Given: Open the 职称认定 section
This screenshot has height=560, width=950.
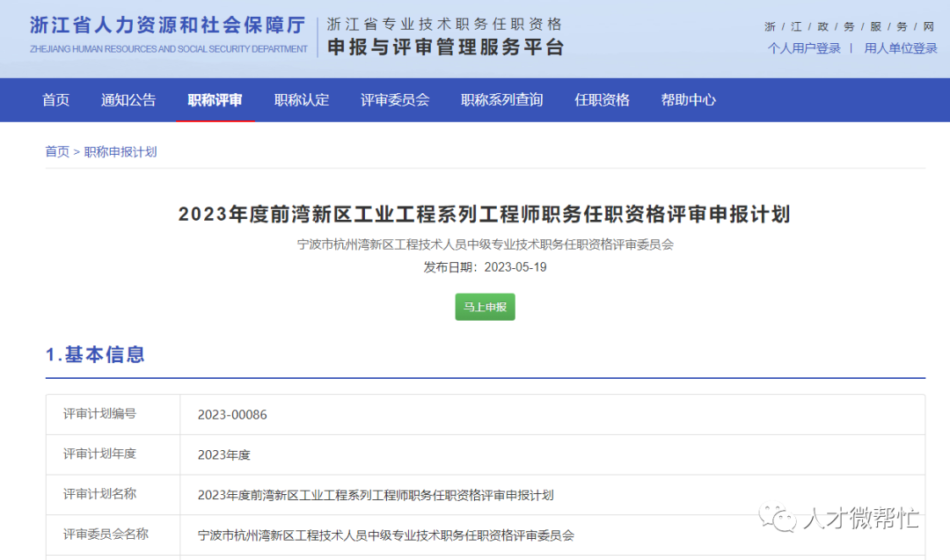Looking at the screenshot, I should pos(302,99).
